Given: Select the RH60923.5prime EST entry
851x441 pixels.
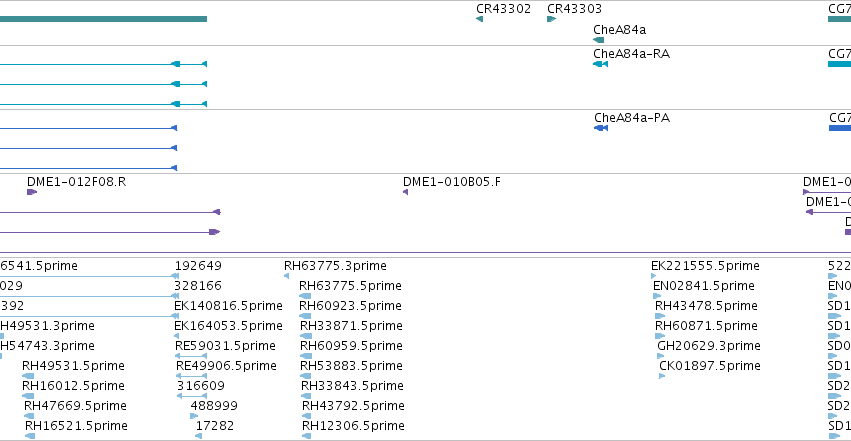Looking at the screenshot, I should click(350, 306).
